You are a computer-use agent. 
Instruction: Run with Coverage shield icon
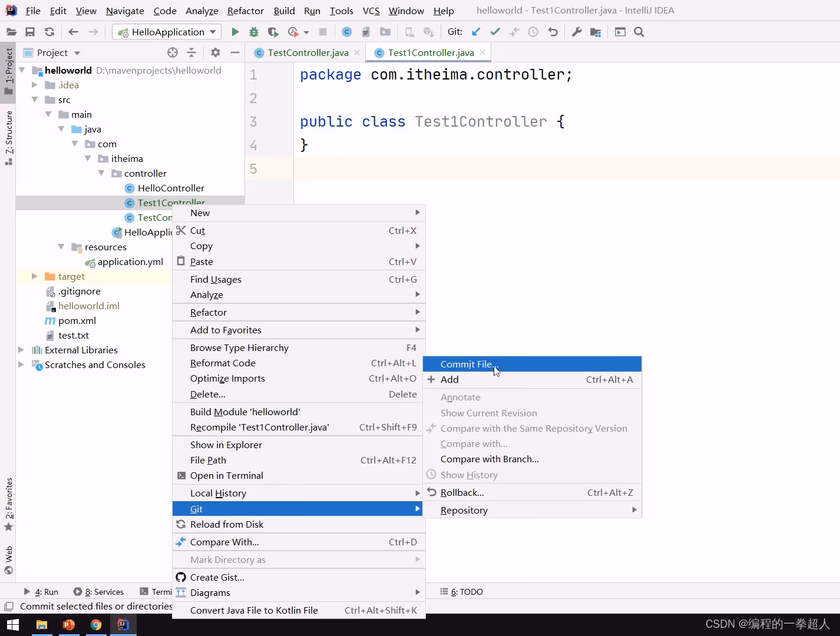[x=273, y=32]
